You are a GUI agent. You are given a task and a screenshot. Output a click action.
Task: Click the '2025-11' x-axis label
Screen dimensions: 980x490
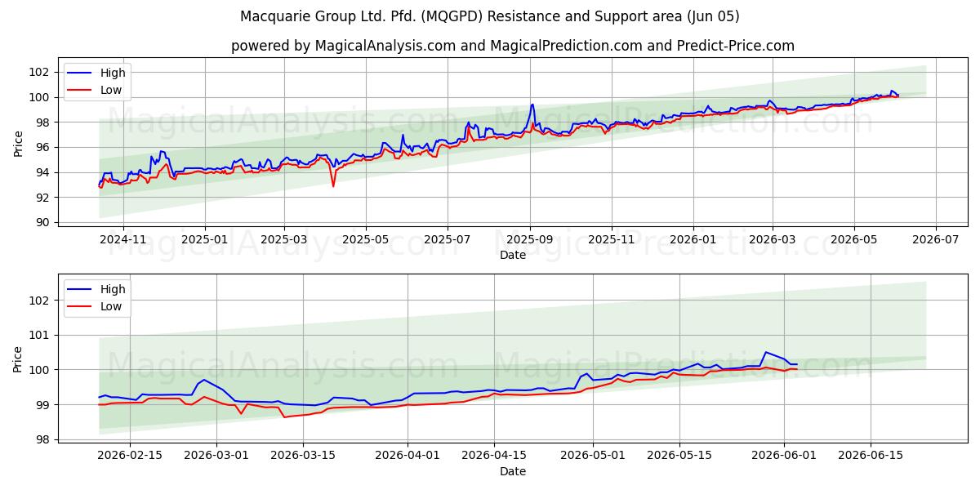click(x=612, y=240)
